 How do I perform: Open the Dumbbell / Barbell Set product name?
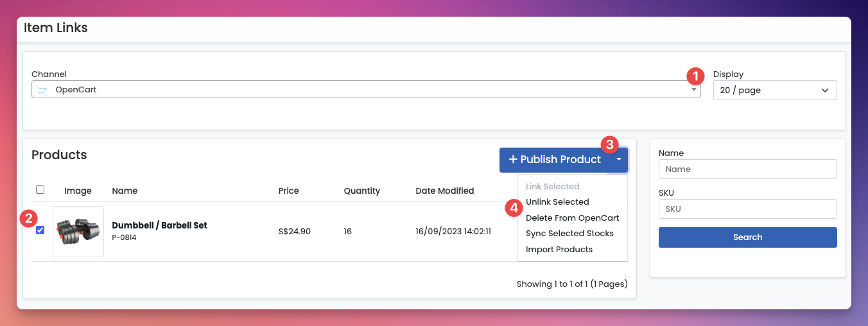(159, 225)
